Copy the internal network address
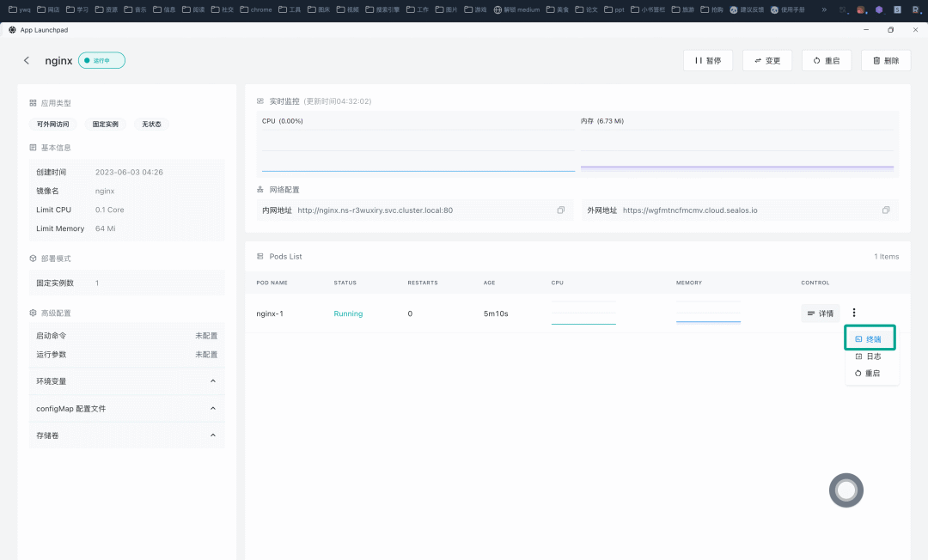 [x=560, y=210]
